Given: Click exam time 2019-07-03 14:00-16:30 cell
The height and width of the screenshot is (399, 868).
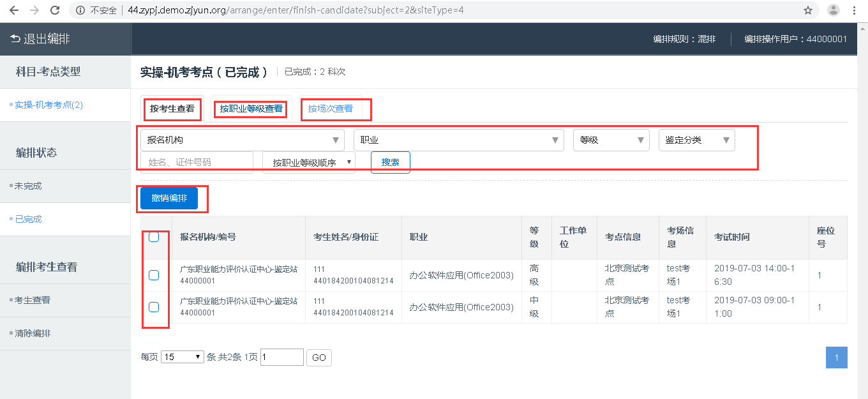Looking at the screenshot, I should click(758, 275).
